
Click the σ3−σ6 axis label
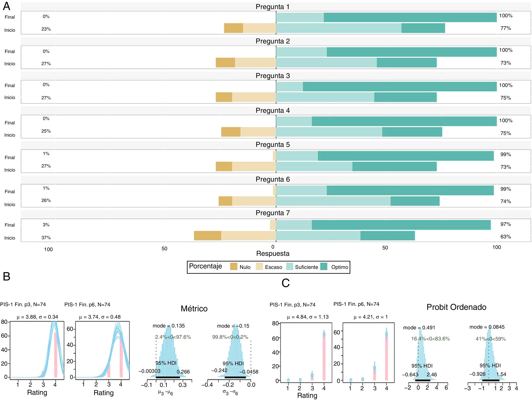tap(230, 392)
